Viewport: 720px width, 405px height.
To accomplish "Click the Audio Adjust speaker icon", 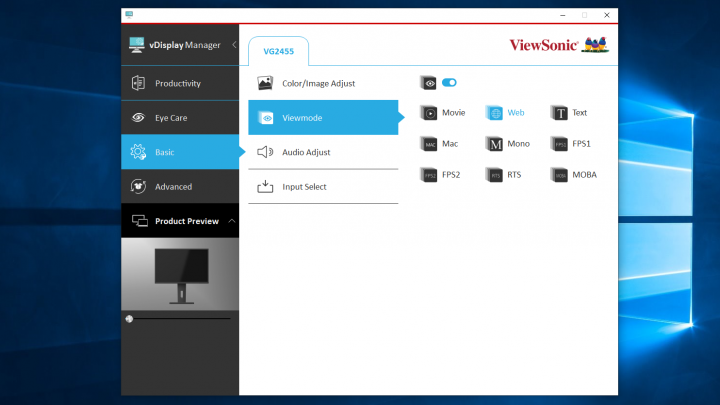I will tap(265, 152).
